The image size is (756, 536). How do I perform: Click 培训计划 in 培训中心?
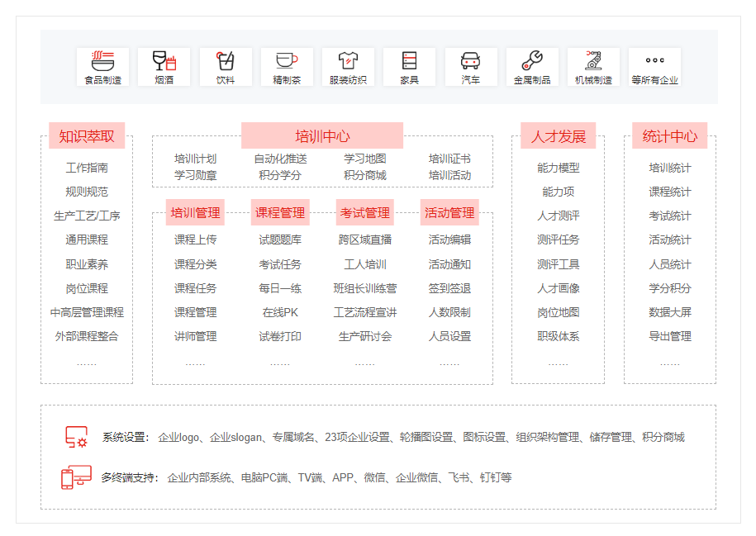[195, 159]
